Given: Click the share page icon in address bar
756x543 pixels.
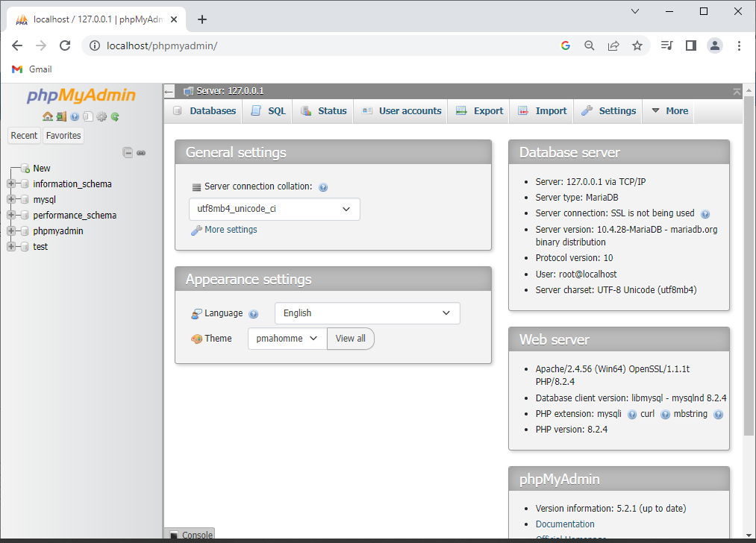Looking at the screenshot, I should pos(613,45).
